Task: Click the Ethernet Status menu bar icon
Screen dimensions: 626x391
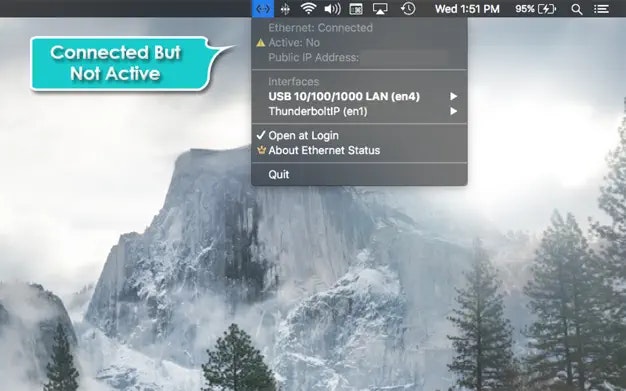Action: [x=263, y=9]
